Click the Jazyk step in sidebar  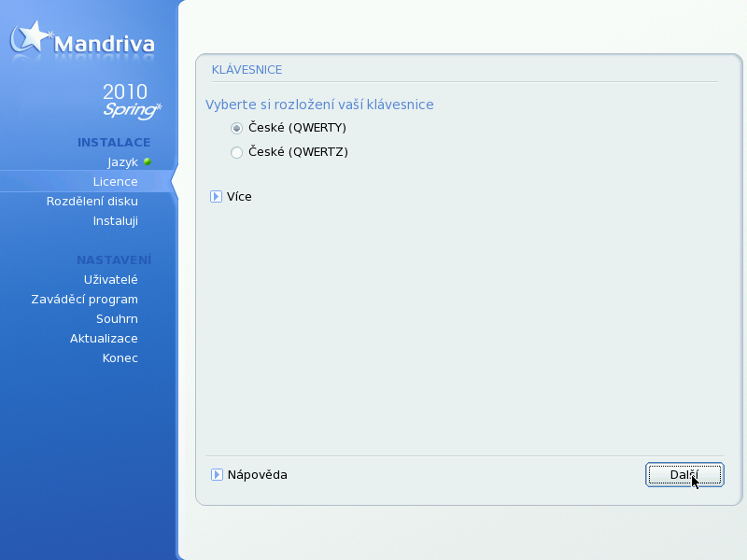click(x=122, y=162)
